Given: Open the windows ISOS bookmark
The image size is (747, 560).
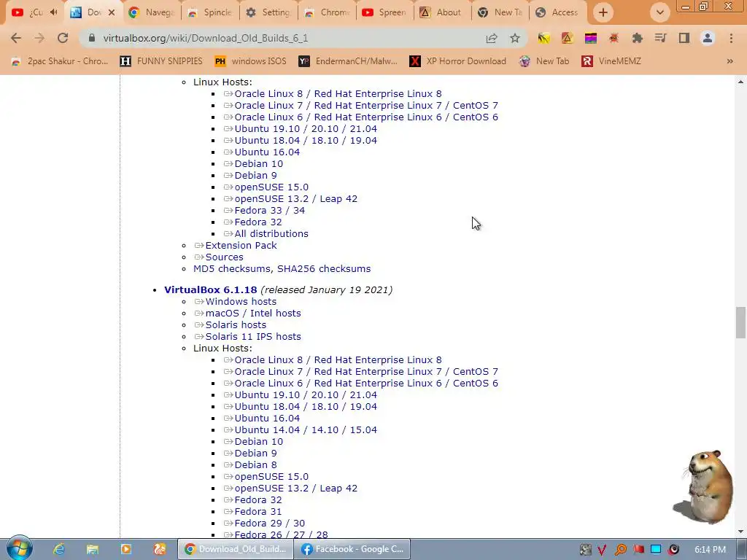Looking at the screenshot, I should pyautogui.click(x=251, y=61).
